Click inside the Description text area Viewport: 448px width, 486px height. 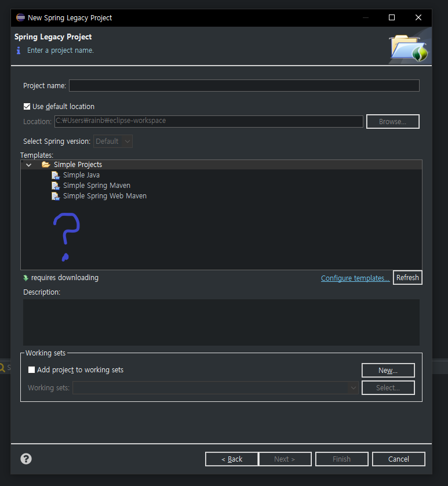coord(221,322)
